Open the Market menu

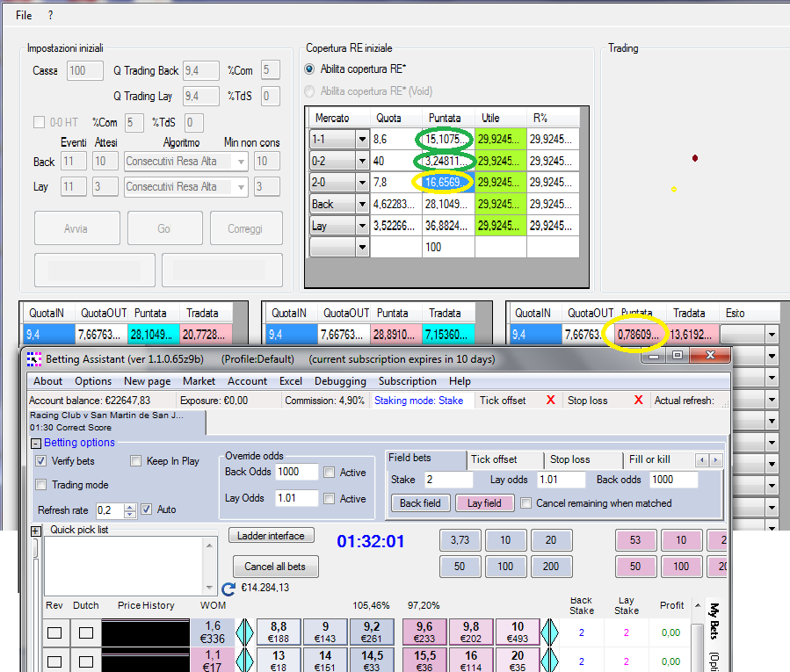(199, 381)
